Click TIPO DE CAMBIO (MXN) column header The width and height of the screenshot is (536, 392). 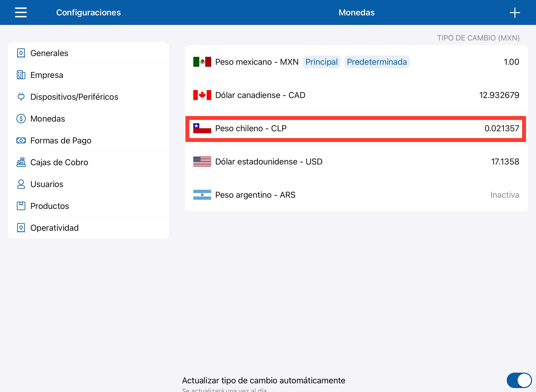[x=478, y=38]
